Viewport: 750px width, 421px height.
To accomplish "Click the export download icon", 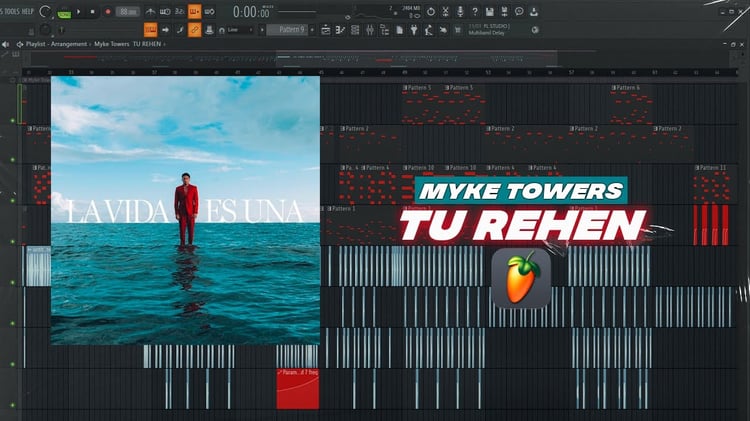I will pyautogui.click(x=534, y=11).
